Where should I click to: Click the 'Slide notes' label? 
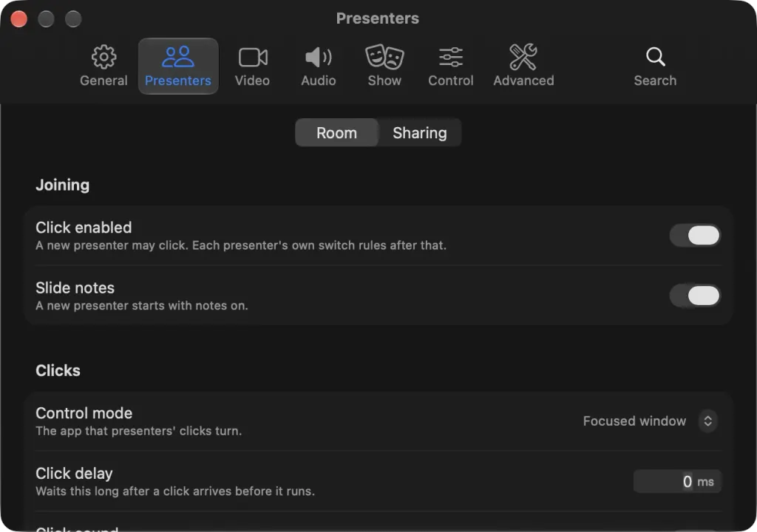(75, 287)
